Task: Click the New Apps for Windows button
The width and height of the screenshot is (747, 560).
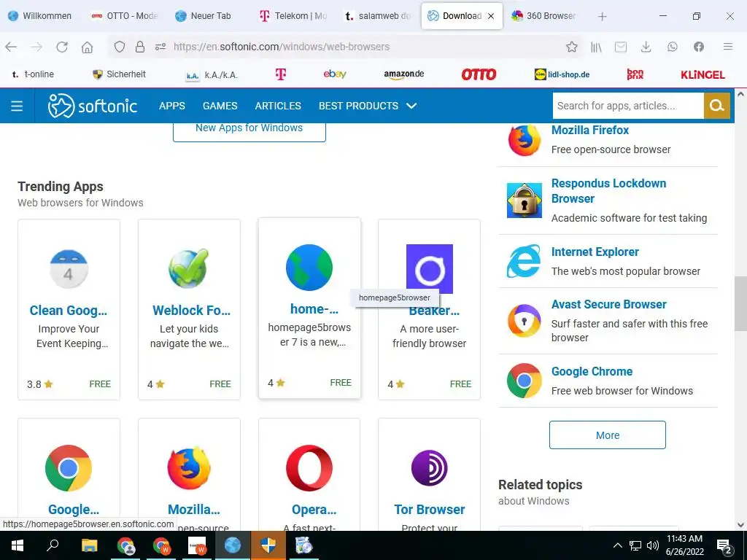Action: tap(249, 131)
